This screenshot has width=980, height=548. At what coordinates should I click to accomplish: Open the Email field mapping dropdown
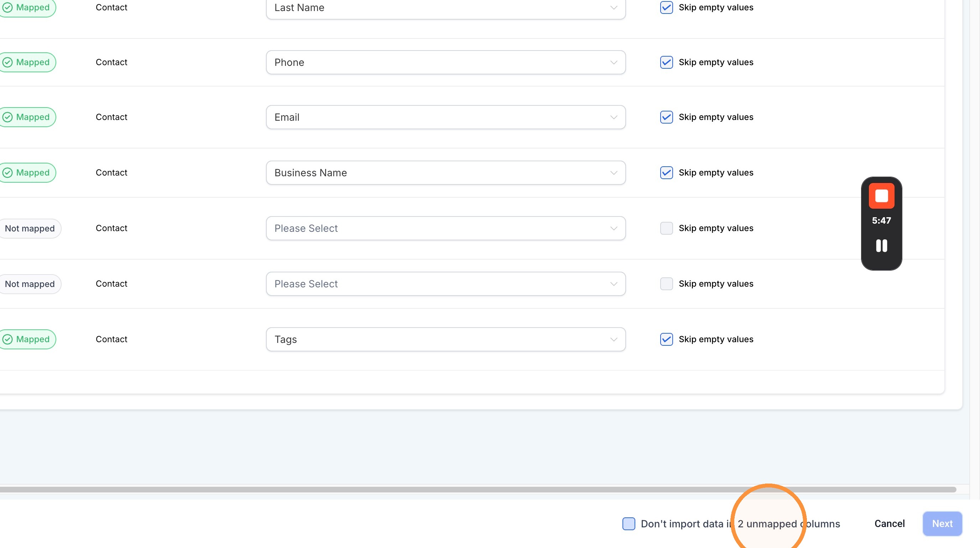(445, 117)
